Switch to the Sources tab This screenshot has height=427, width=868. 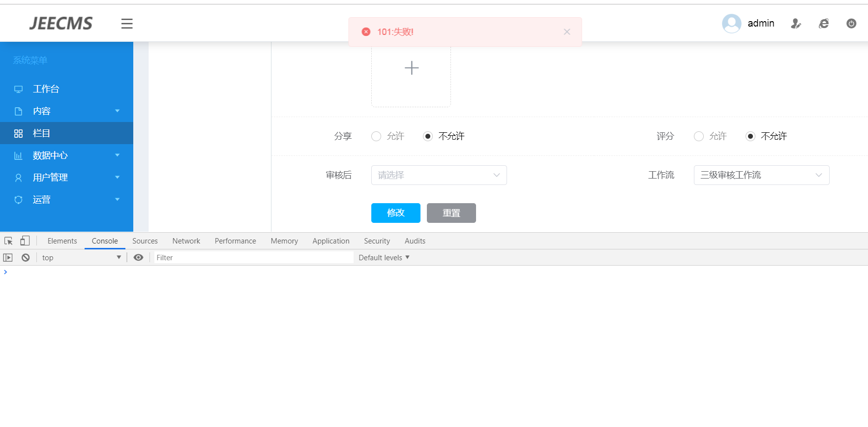click(x=145, y=241)
